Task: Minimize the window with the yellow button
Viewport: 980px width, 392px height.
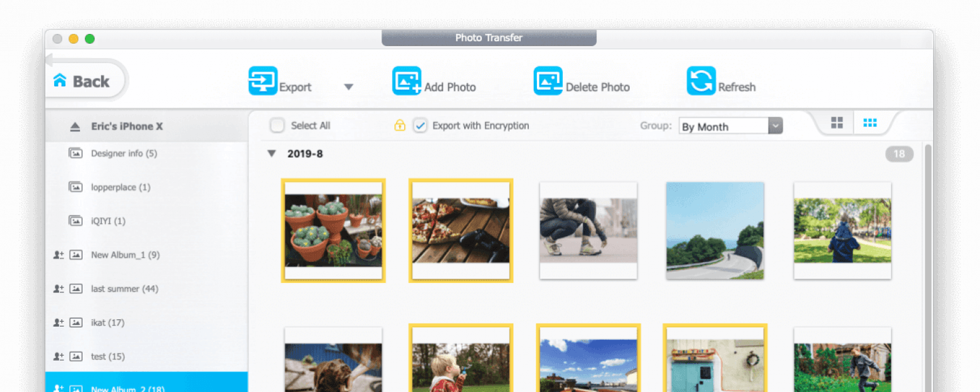Action: (73, 39)
